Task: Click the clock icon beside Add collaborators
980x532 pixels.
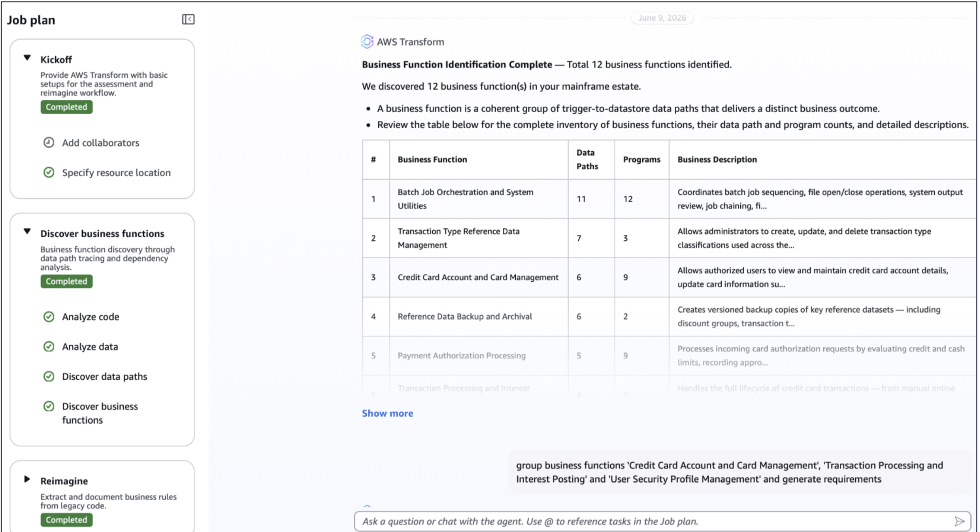Action: [49, 142]
